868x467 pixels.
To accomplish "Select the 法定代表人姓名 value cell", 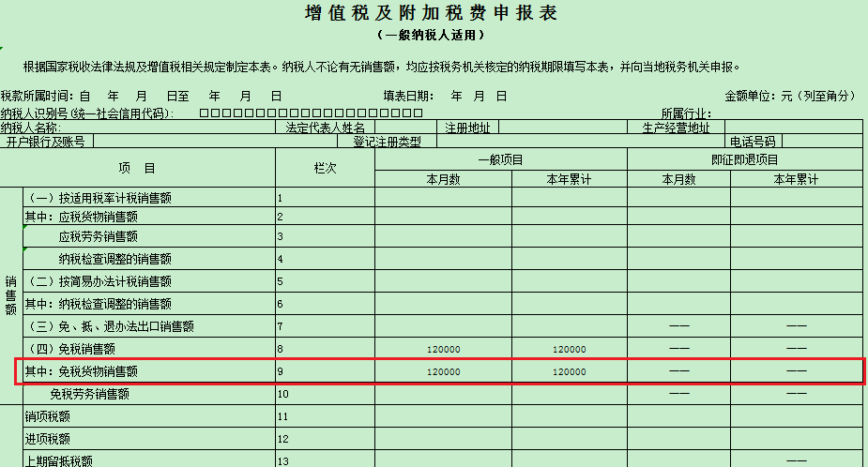I will (x=405, y=128).
